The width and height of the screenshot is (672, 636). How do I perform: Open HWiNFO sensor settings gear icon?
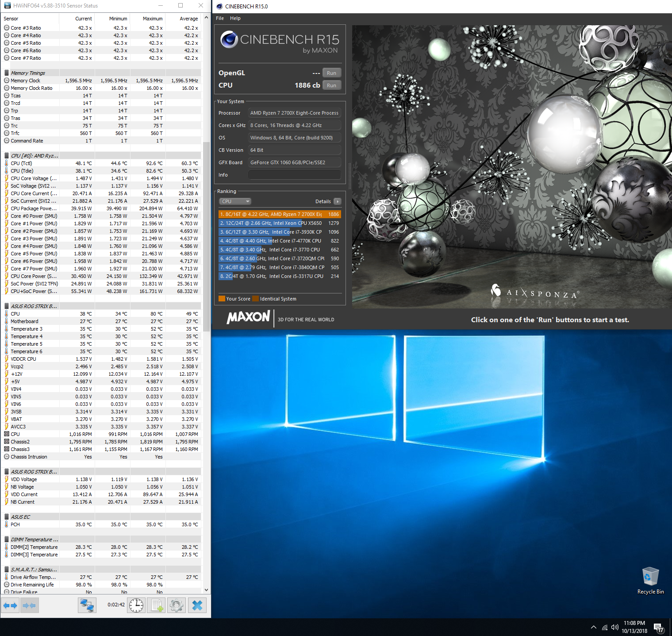pos(177,605)
